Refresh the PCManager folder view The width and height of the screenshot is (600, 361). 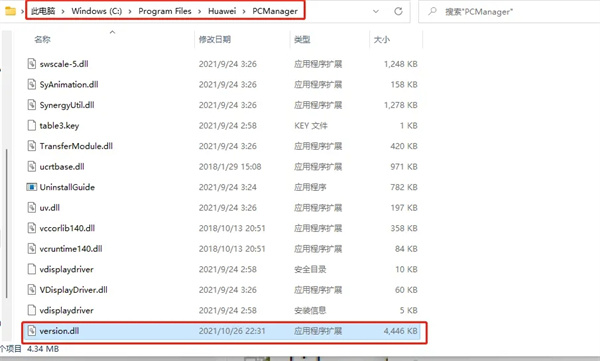tap(398, 11)
